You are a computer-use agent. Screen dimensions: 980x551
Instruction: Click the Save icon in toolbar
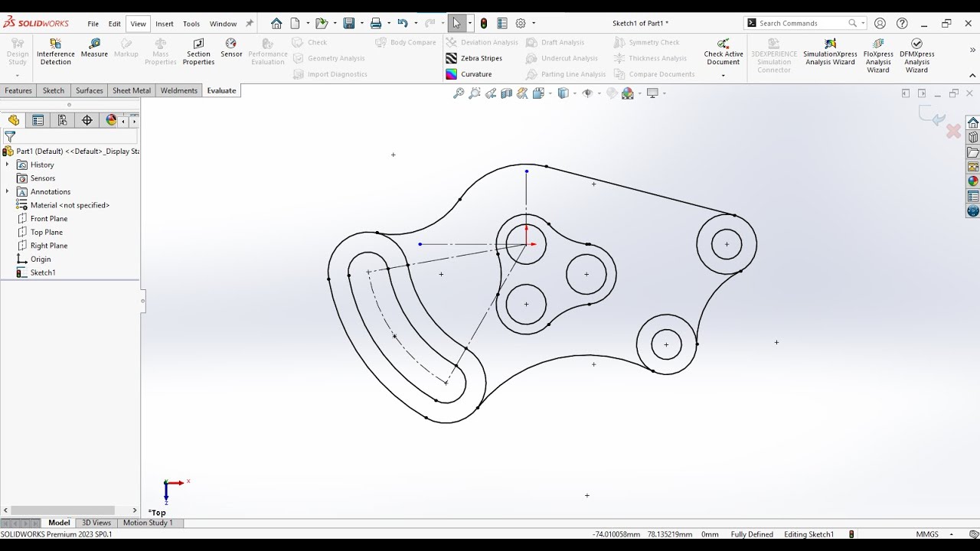pyautogui.click(x=349, y=23)
